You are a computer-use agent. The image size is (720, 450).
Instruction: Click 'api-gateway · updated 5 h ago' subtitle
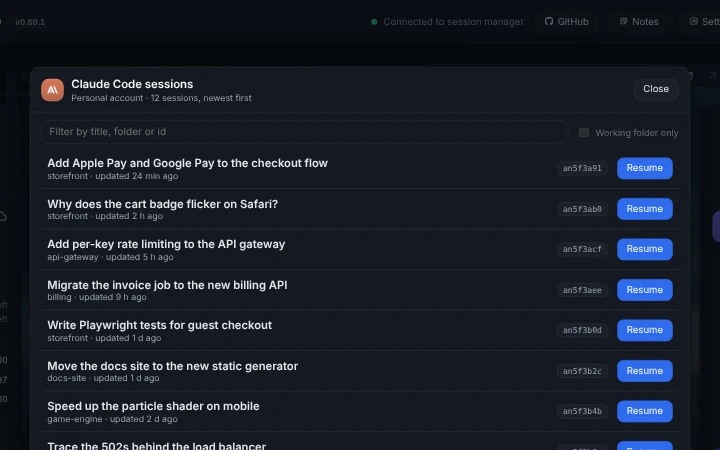110,257
